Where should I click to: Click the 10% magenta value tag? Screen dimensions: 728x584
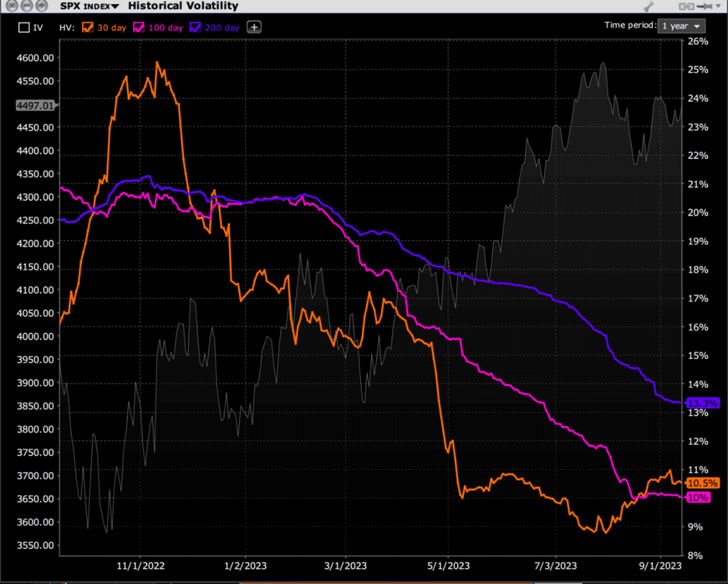pyautogui.click(x=700, y=497)
